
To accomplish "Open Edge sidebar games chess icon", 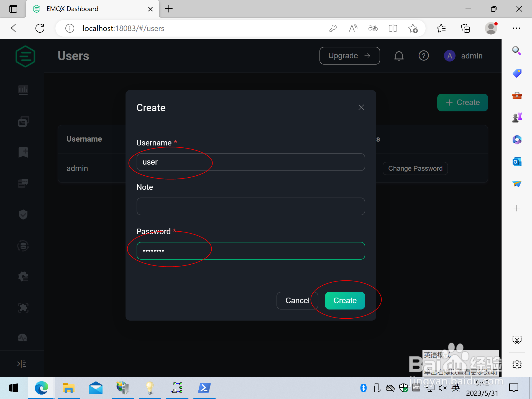I will click(516, 117).
